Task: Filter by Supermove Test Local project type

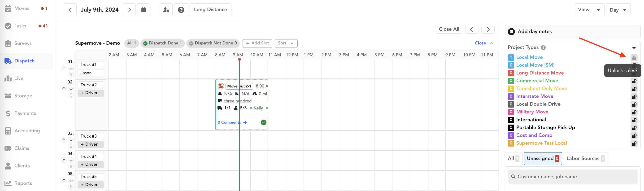Action: 541,143
